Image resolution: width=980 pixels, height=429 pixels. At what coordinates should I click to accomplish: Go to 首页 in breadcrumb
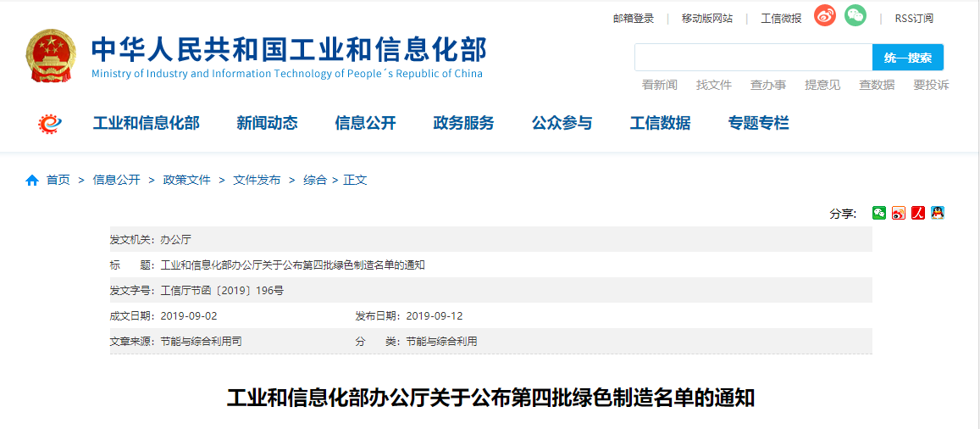tap(58, 180)
